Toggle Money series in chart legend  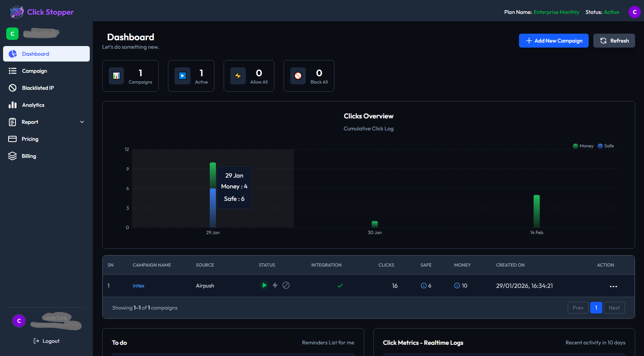click(583, 146)
